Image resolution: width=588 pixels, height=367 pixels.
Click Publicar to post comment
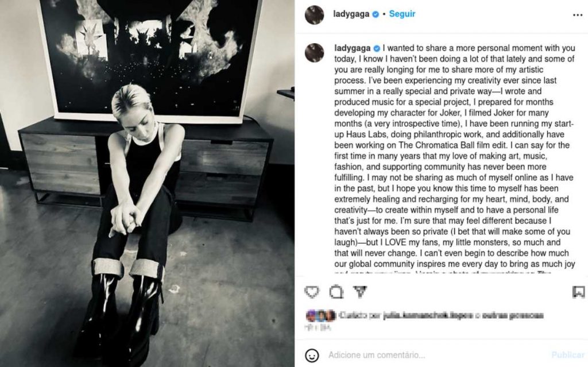click(x=567, y=355)
